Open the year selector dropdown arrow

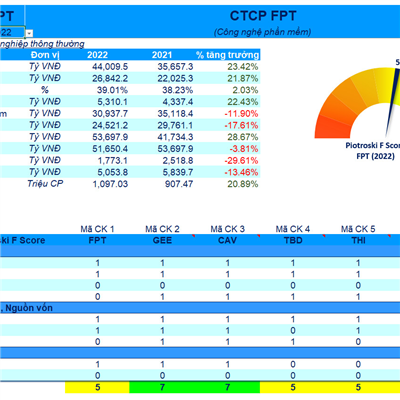point(29,33)
